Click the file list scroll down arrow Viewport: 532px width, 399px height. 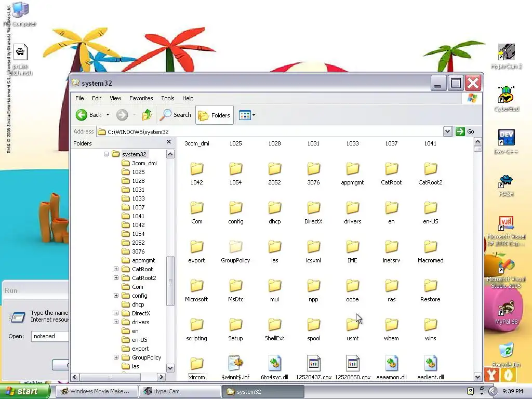(x=478, y=377)
